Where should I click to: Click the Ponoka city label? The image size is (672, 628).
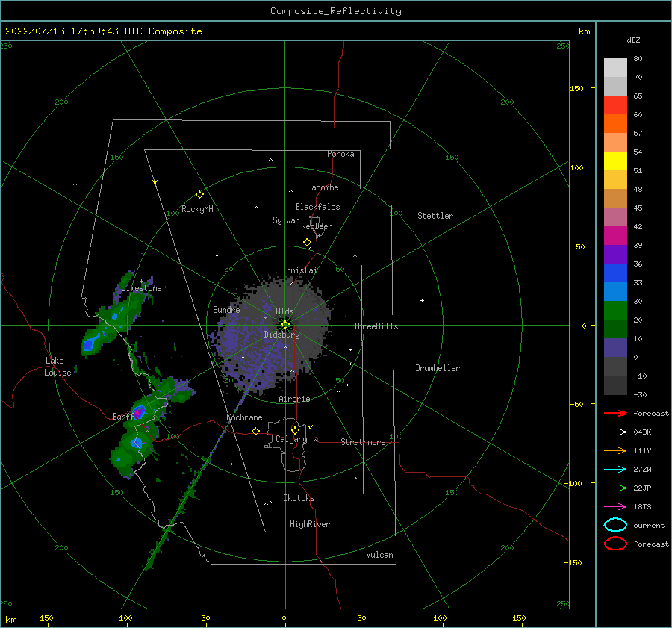click(340, 154)
